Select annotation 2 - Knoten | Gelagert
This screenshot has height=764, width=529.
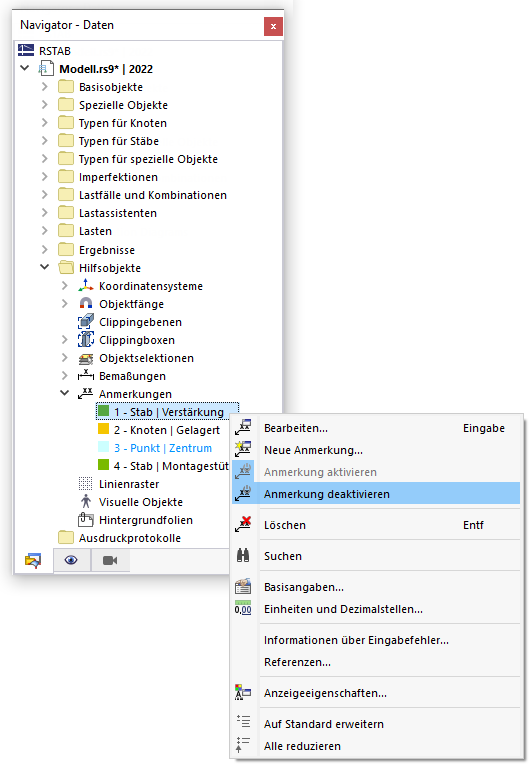tap(167, 430)
